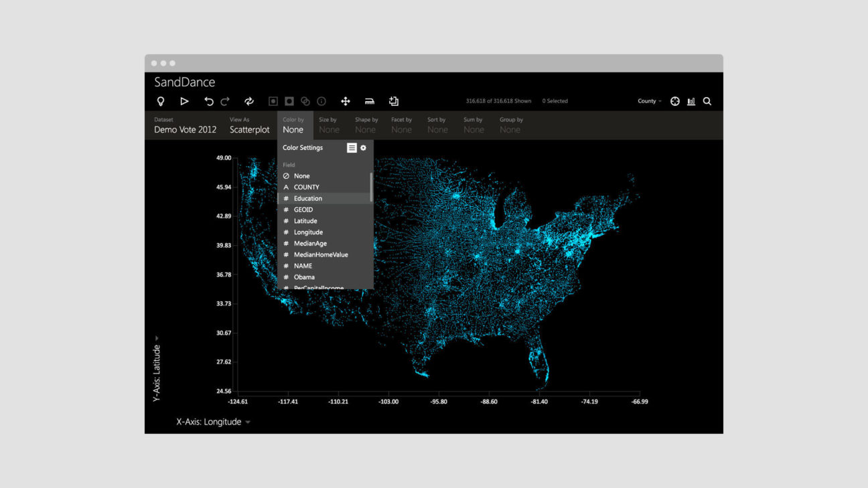Select the None field option
Image resolution: width=868 pixels, height=488 pixels.
click(301, 176)
